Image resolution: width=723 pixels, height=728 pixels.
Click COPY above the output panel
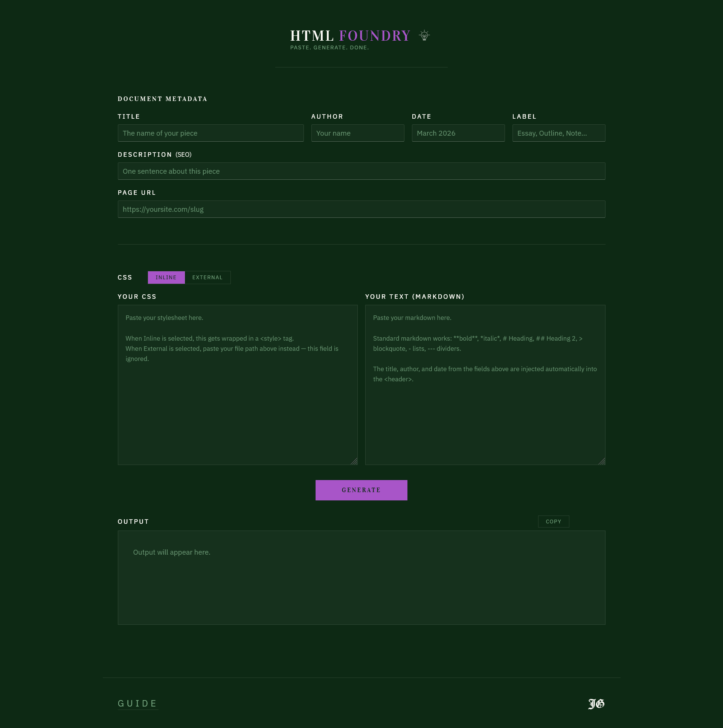(x=553, y=522)
